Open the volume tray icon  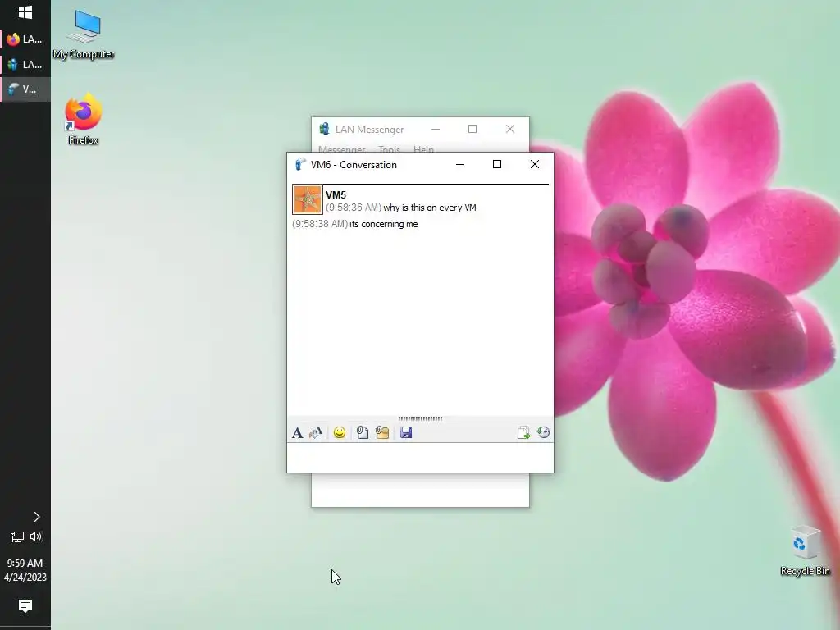coord(36,536)
